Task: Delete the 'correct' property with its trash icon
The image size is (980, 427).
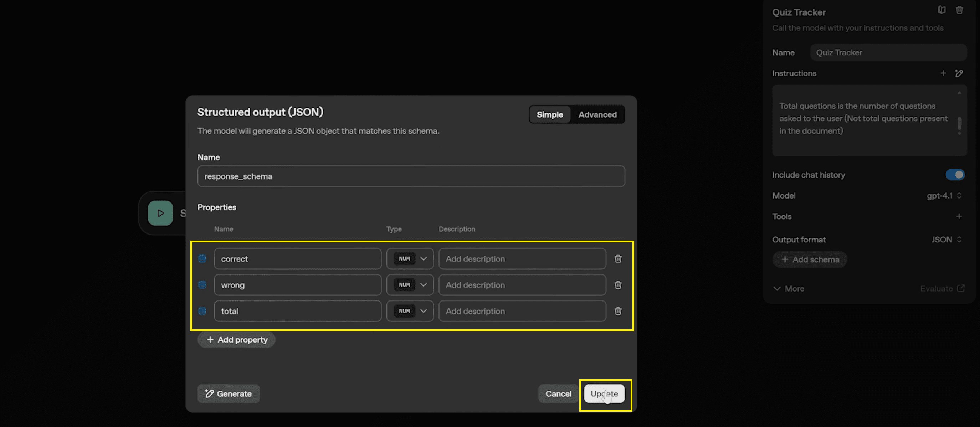Action: pyautogui.click(x=618, y=258)
